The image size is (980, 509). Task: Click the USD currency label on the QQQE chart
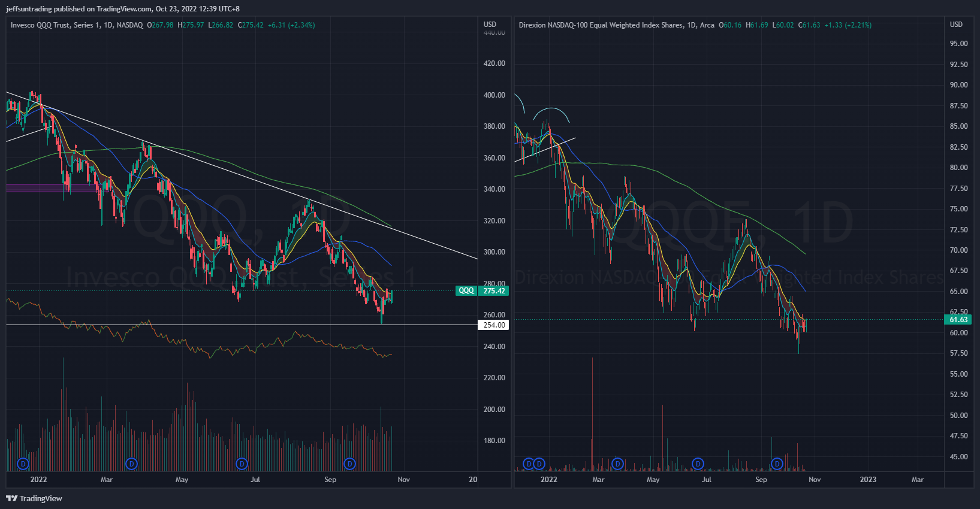point(956,25)
